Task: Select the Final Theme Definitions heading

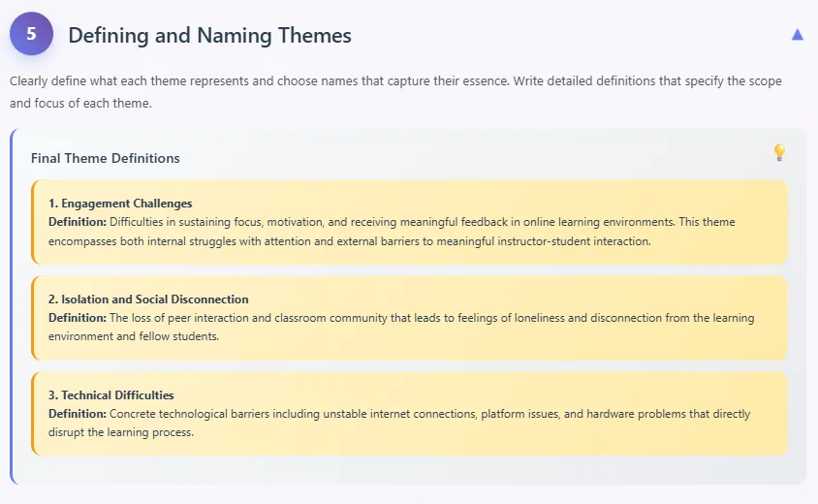Action: 105,158
